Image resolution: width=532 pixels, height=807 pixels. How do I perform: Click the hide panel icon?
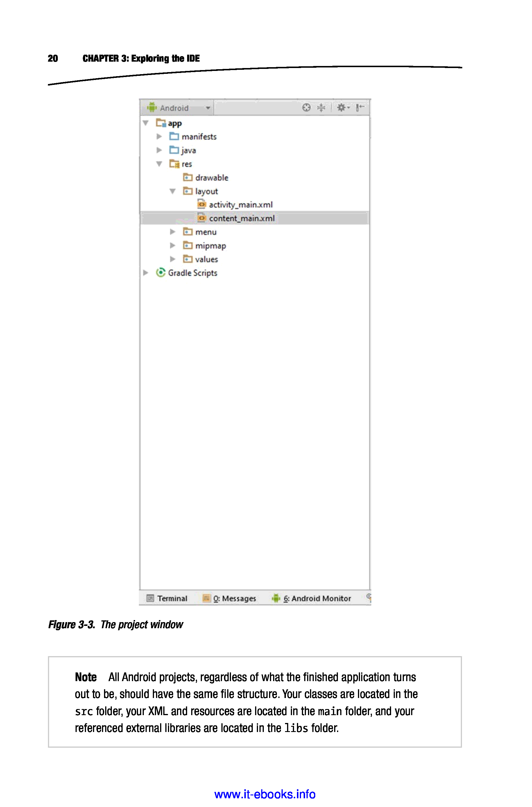coord(360,108)
